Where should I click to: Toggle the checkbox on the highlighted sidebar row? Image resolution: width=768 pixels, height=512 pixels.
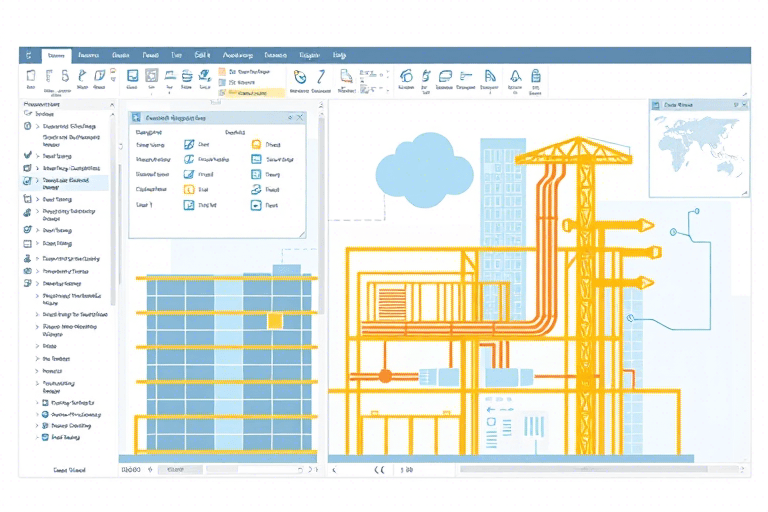(27, 182)
